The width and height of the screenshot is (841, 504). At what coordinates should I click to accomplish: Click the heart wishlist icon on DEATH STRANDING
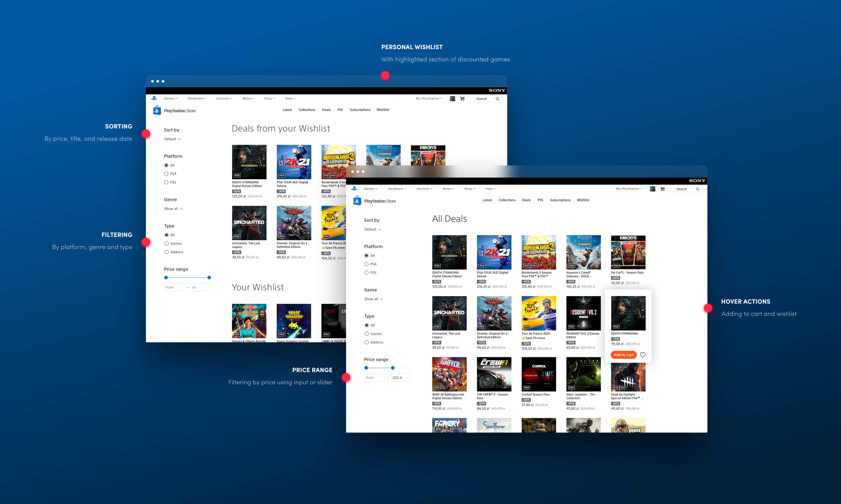tap(643, 355)
